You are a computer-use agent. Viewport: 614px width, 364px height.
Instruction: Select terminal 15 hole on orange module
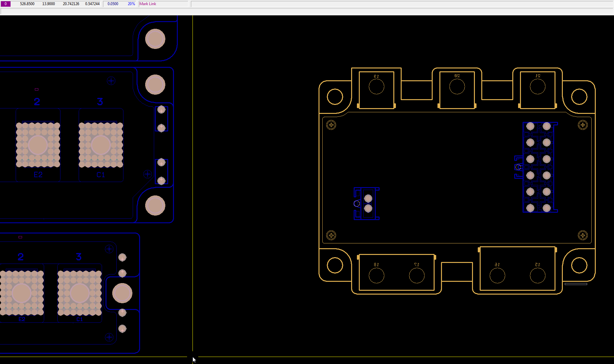click(538, 275)
